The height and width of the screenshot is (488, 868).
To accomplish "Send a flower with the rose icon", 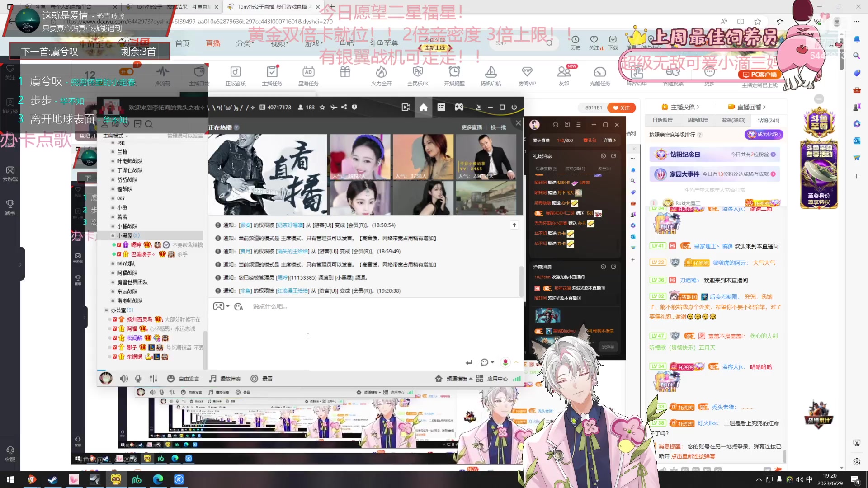I will click(505, 362).
